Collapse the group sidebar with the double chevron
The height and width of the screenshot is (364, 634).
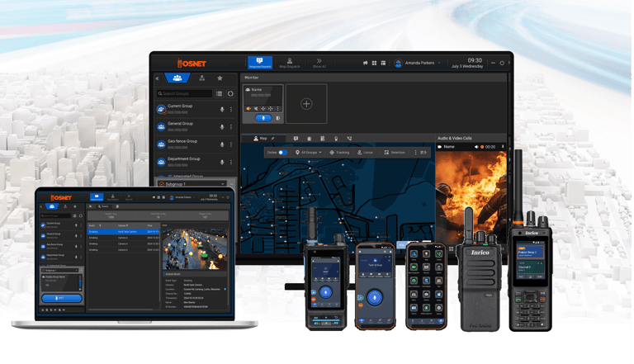point(158,78)
